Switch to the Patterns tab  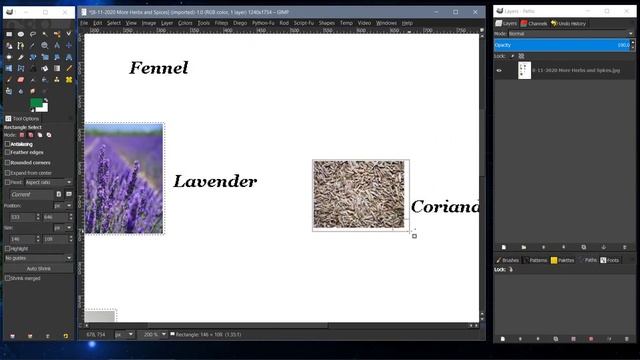coord(535,260)
